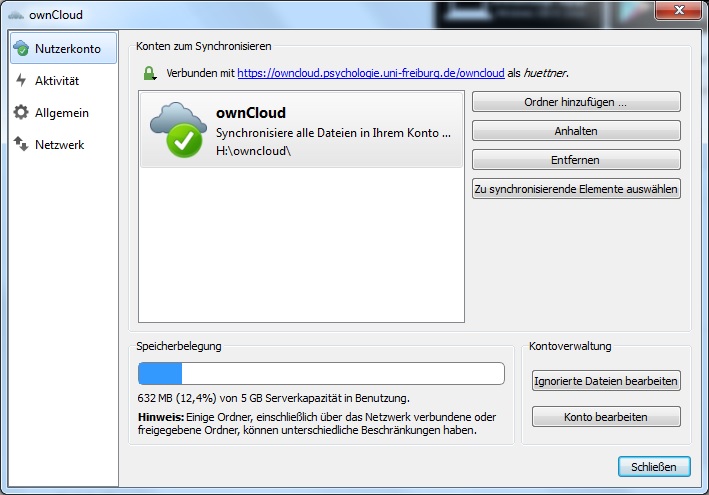Open the owncloud.psychologie.uni-freiburg.de server link
709x495 pixels.
coord(371,73)
